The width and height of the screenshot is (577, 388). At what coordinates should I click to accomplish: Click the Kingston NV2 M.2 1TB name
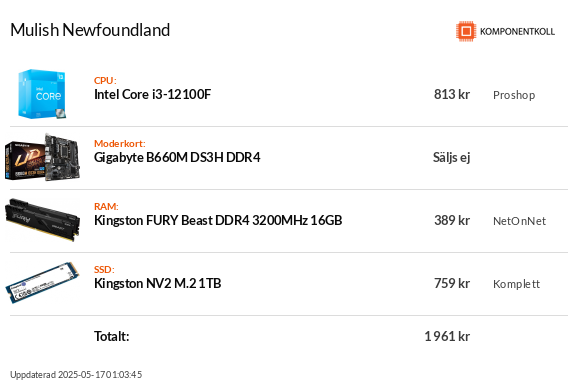click(x=158, y=283)
